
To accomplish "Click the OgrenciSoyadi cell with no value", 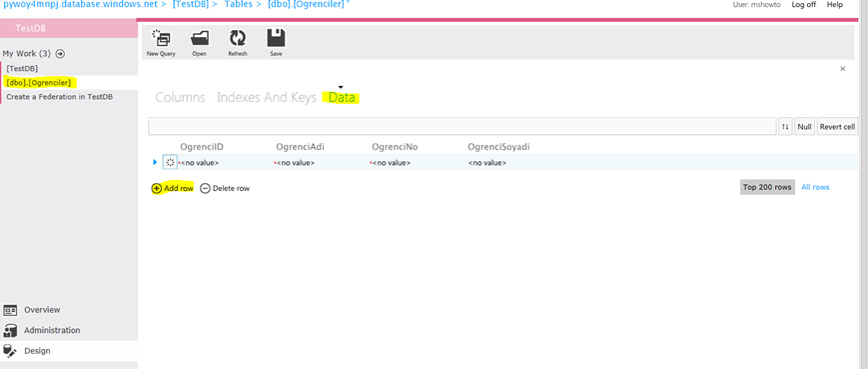I will tap(487, 163).
